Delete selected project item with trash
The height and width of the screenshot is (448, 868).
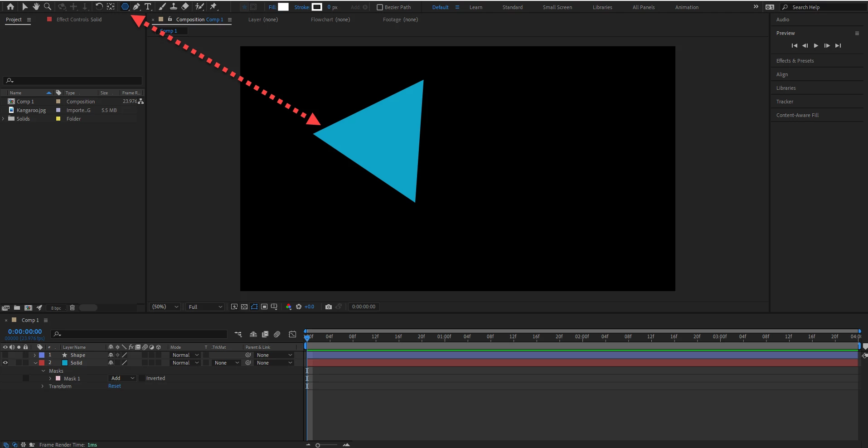72,308
